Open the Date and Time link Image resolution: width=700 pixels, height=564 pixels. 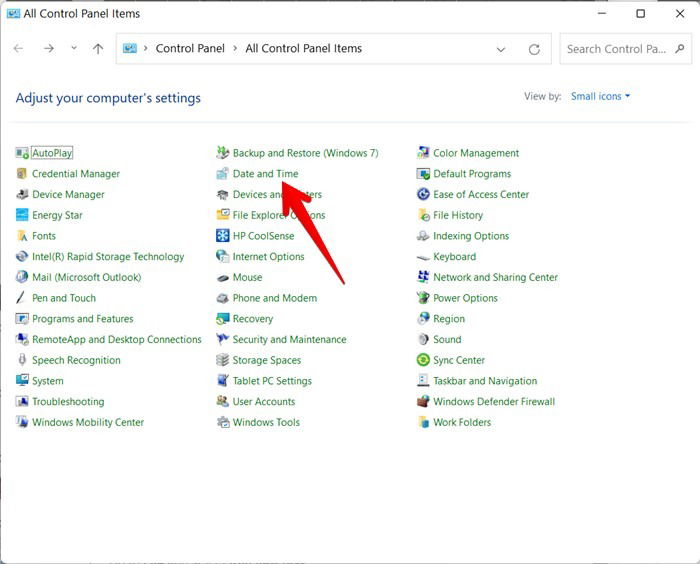265,173
